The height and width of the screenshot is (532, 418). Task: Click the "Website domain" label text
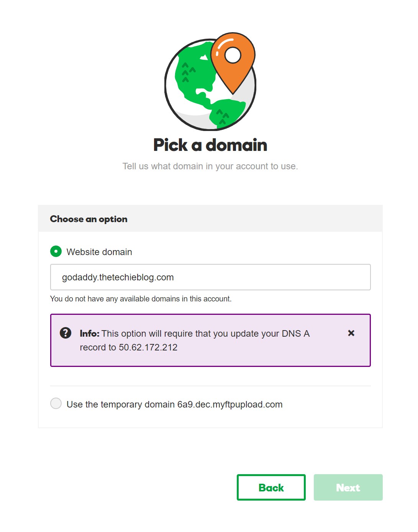click(x=99, y=252)
